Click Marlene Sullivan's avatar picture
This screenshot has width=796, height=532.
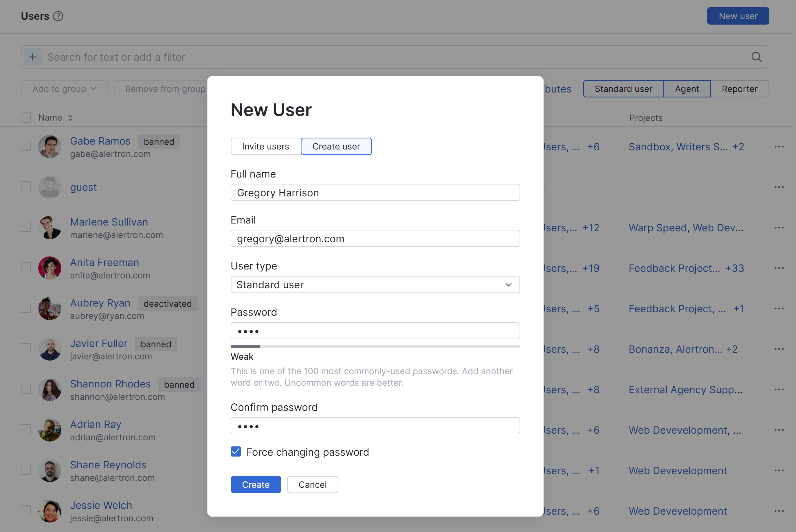pyautogui.click(x=50, y=227)
